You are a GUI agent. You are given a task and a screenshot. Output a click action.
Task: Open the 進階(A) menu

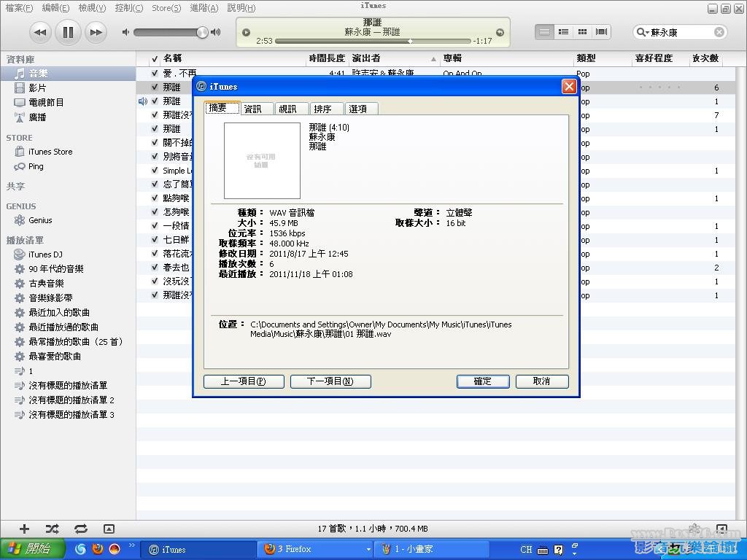pos(204,8)
